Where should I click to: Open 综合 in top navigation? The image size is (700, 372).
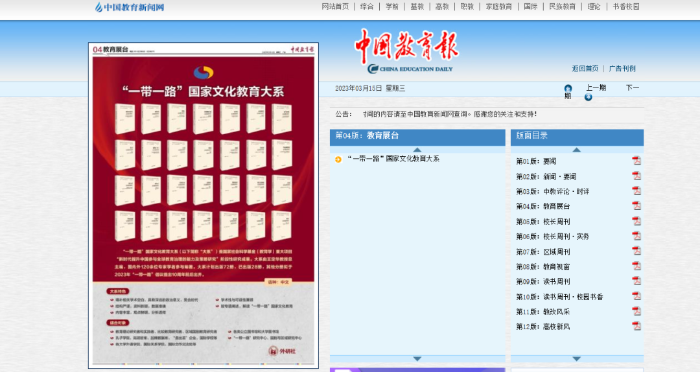[x=367, y=7]
